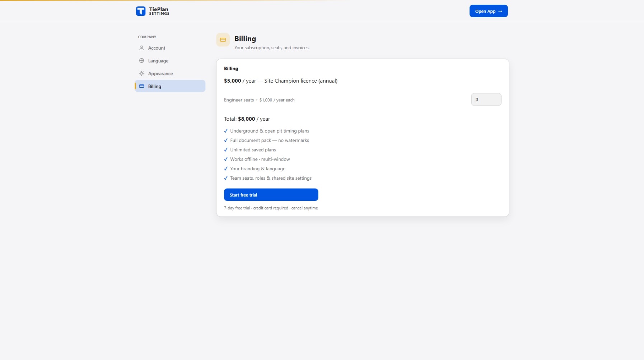The width and height of the screenshot is (644, 360).
Task: Click the TiePlan logo icon
Action: [141, 11]
